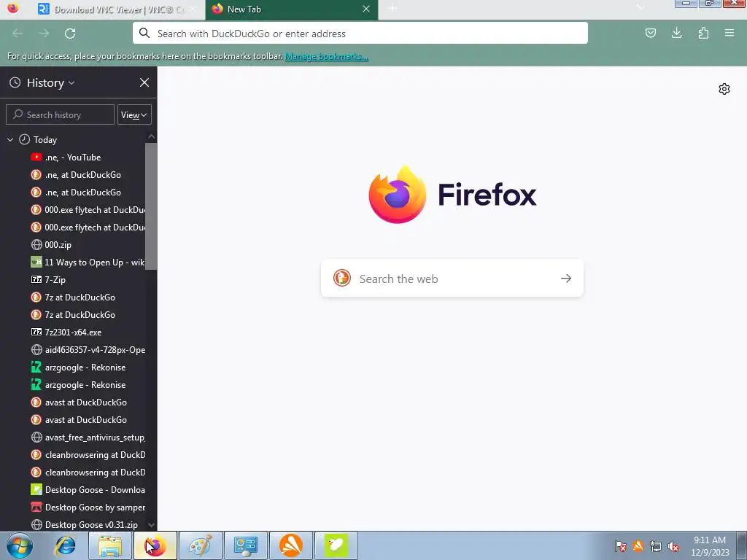Screen dimensions: 747x560
Task: Open the View dropdown in History
Action: click(134, 114)
